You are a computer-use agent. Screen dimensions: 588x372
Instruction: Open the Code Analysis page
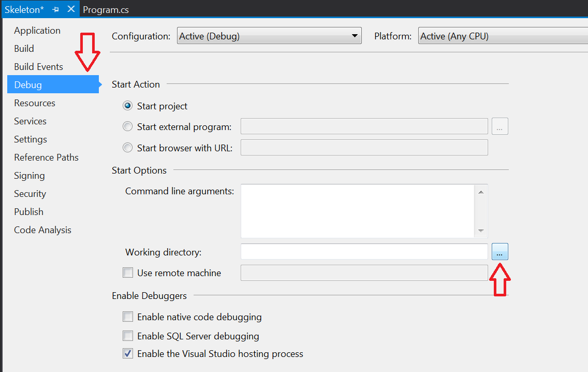tap(43, 230)
